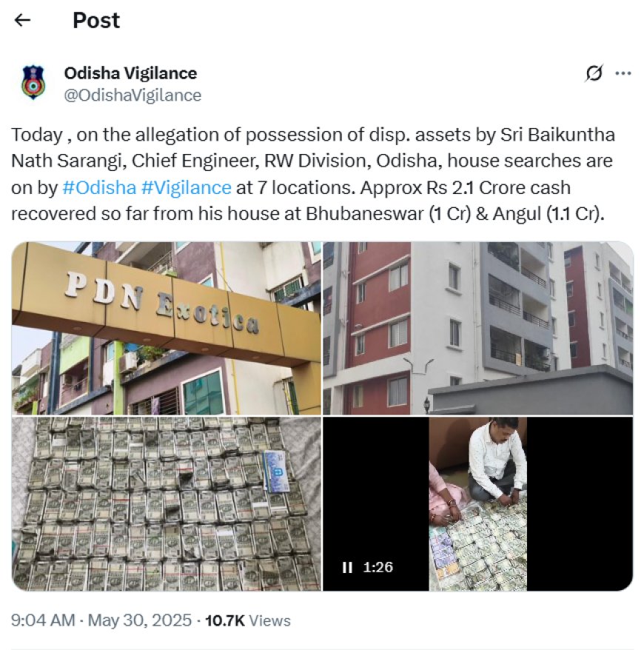Open the Odisha Vigilance display name
Screen dimensions: 644x650
pyautogui.click(x=130, y=73)
